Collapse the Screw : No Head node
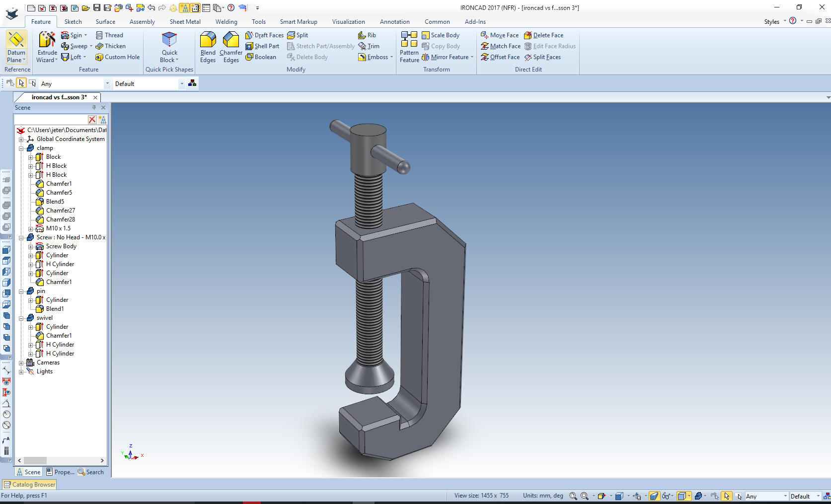Viewport: 831px width, 504px height. coord(21,237)
